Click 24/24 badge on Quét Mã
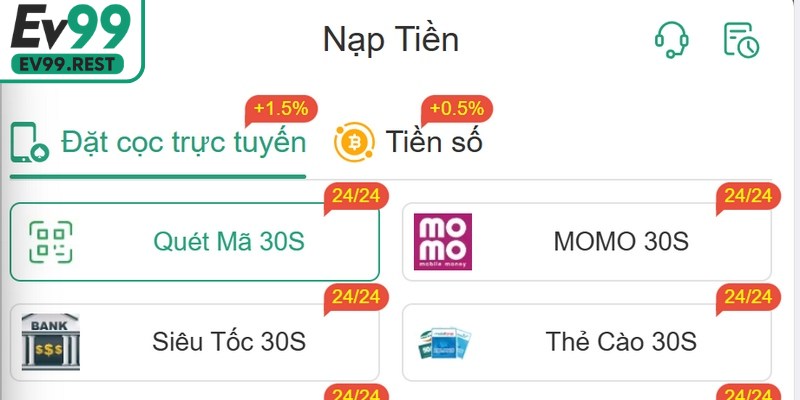 point(356,196)
